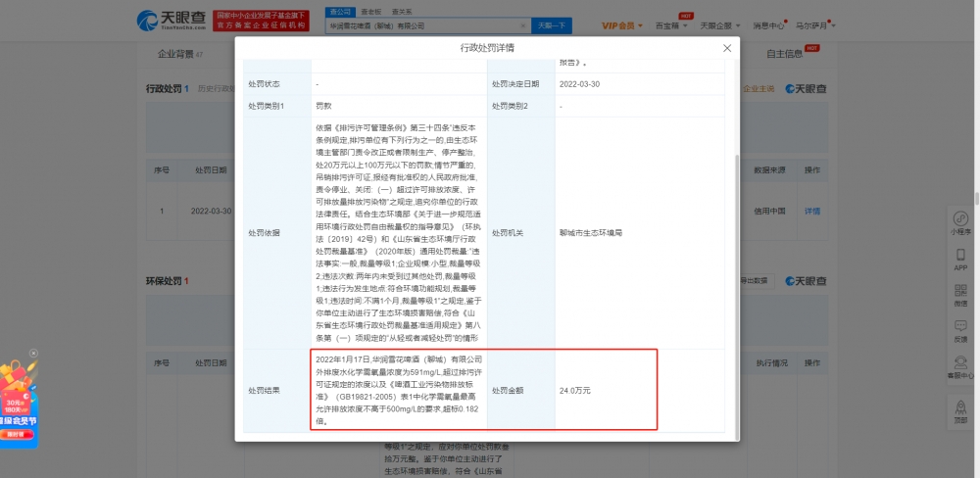This screenshot has height=478, width=980.
Task: Click the 企业主说 link
Action: pyautogui.click(x=759, y=89)
